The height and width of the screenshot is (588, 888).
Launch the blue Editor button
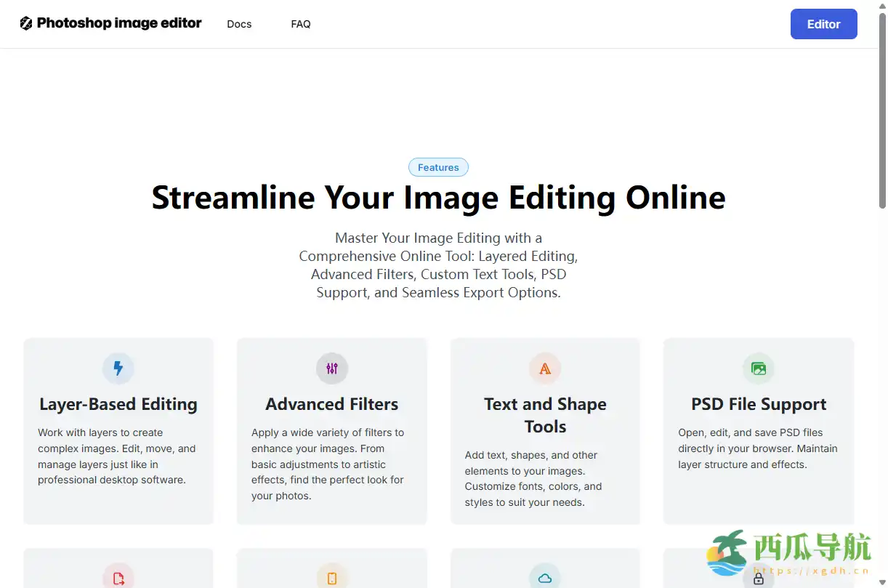823,24
